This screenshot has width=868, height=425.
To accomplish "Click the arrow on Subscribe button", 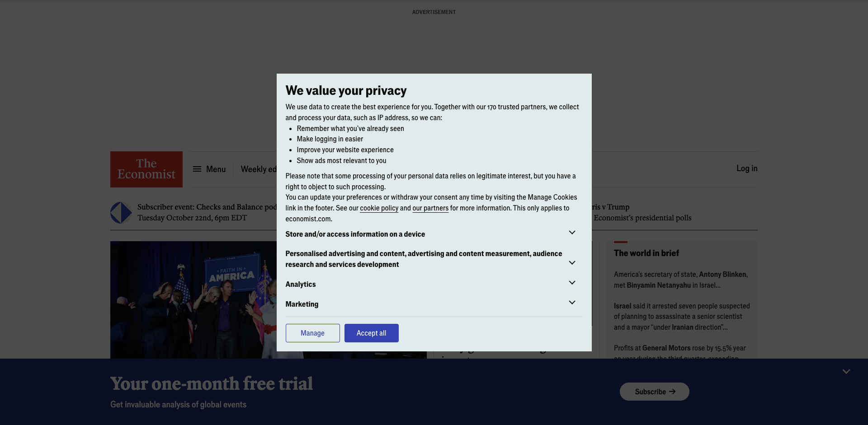I will point(672,392).
